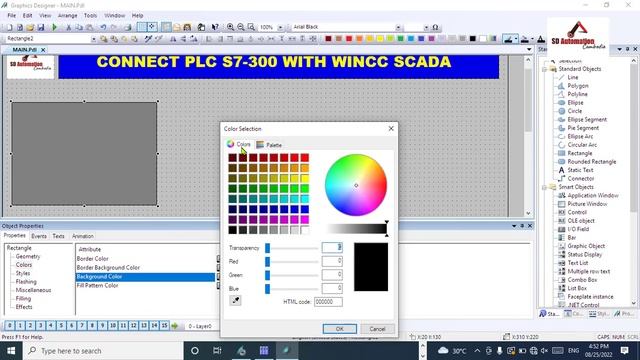Open the Rectangle2 object selector dropdown
The image size is (640, 360).
(x=93, y=39)
